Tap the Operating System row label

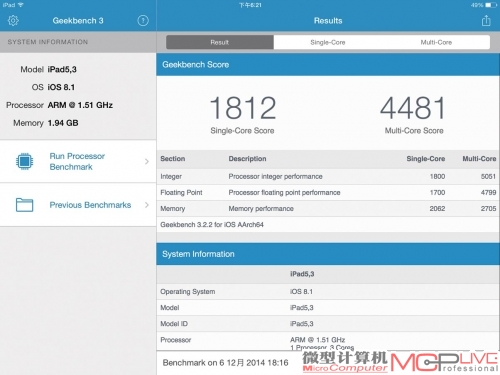pyautogui.click(x=188, y=292)
